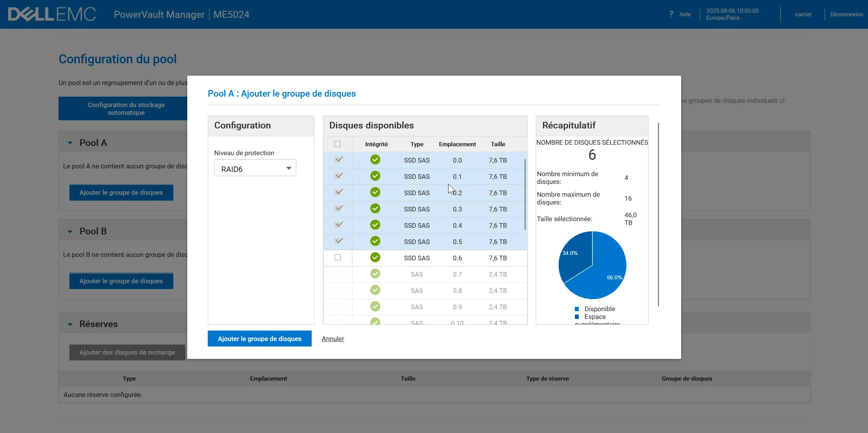Uncheck the checkbox for disk 0.2

point(338,192)
